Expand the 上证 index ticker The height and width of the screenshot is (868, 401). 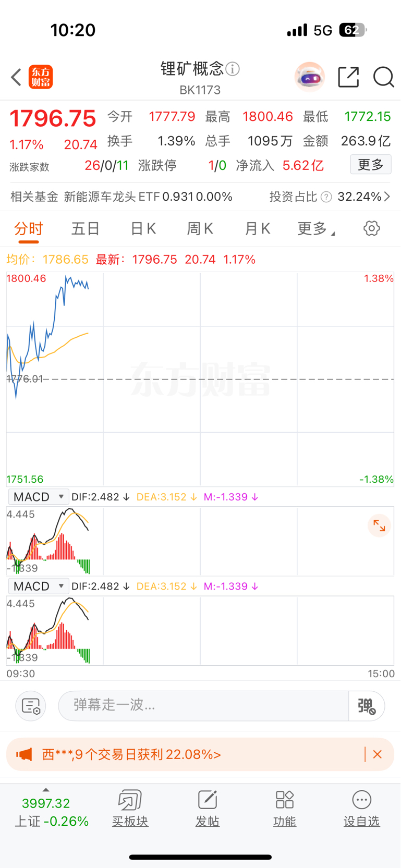[x=46, y=809]
